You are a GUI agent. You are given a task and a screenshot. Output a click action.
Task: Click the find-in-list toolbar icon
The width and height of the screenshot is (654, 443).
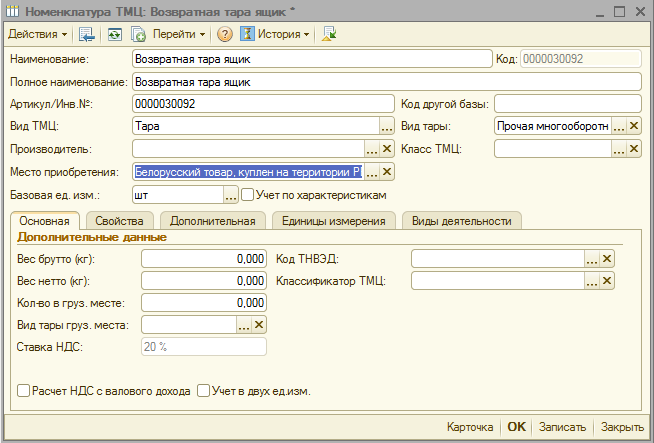point(87,34)
